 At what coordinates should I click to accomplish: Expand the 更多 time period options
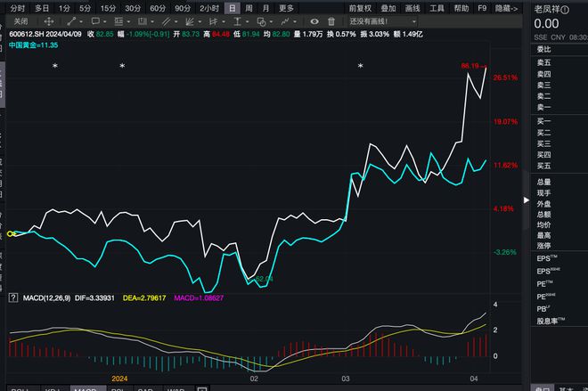[x=286, y=7]
